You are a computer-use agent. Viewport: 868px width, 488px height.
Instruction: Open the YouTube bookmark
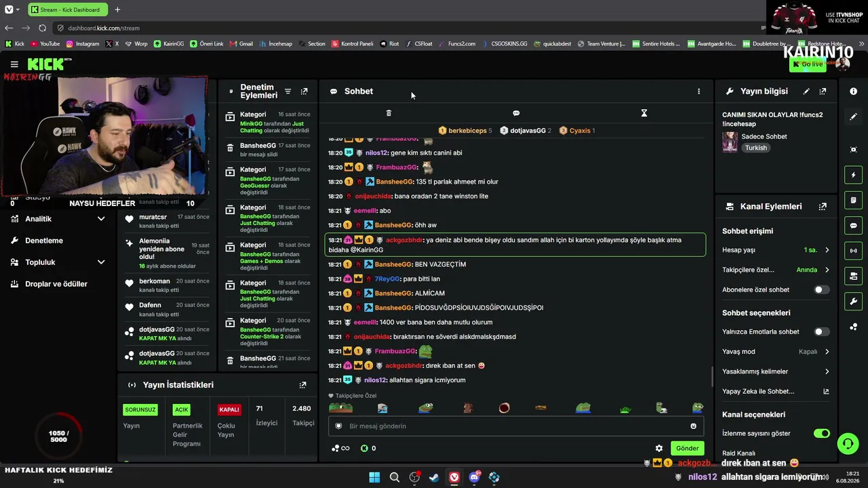click(x=45, y=44)
